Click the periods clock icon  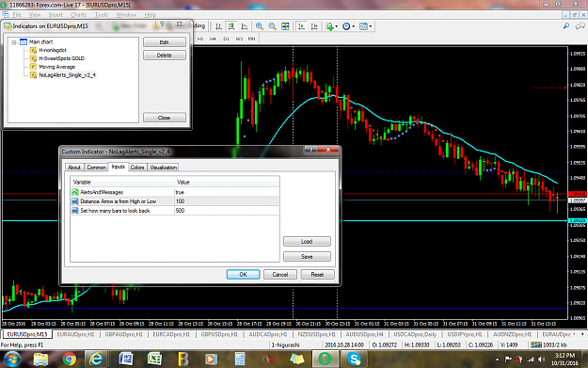(346, 26)
